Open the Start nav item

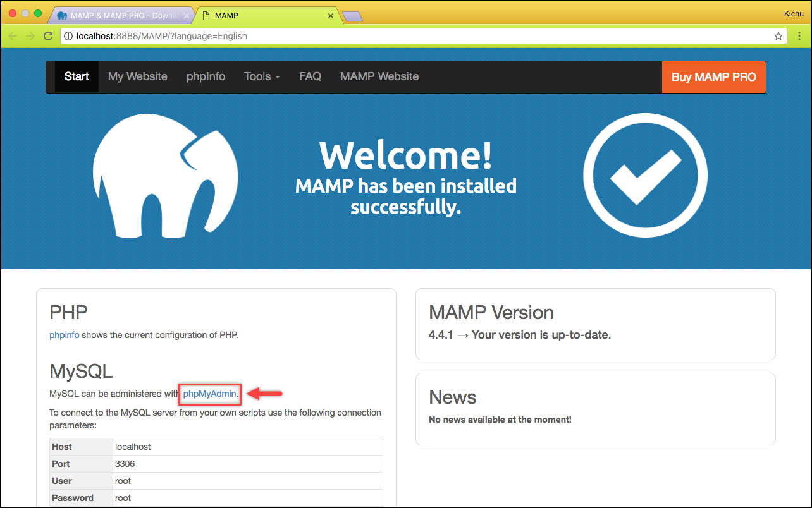77,76
